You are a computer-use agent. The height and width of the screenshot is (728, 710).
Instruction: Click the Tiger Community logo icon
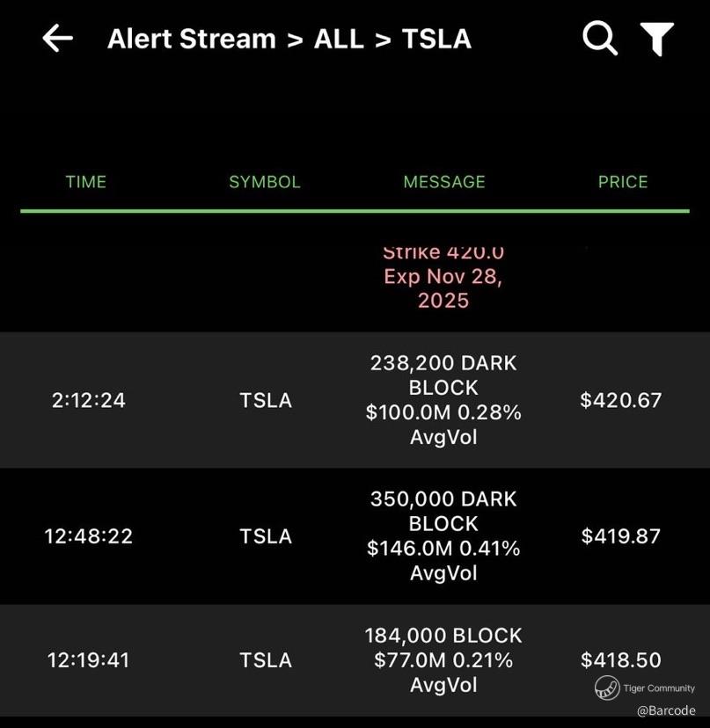coord(606,688)
